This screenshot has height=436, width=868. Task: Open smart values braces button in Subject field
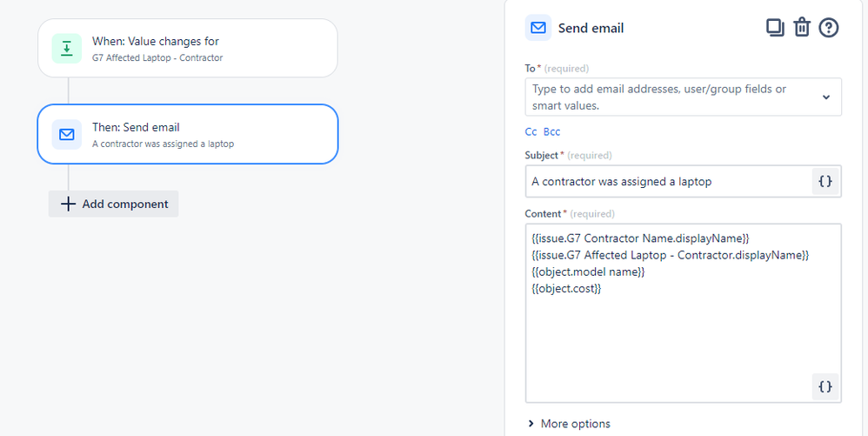click(x=825, y=181)
